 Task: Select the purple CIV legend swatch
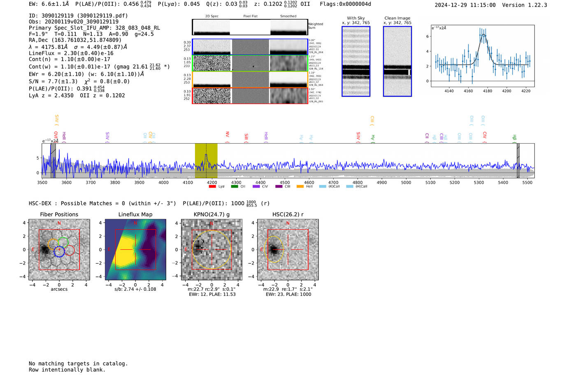tap(256, 186)
